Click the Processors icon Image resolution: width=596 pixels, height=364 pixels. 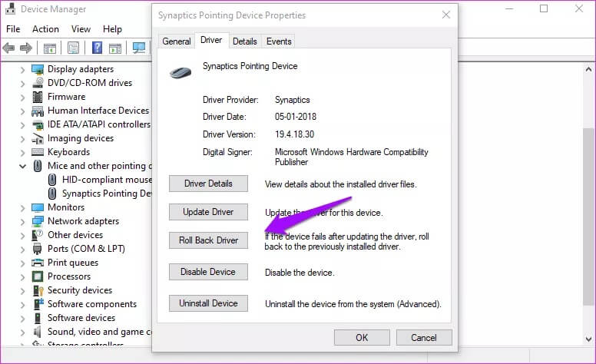pos(38,276)
